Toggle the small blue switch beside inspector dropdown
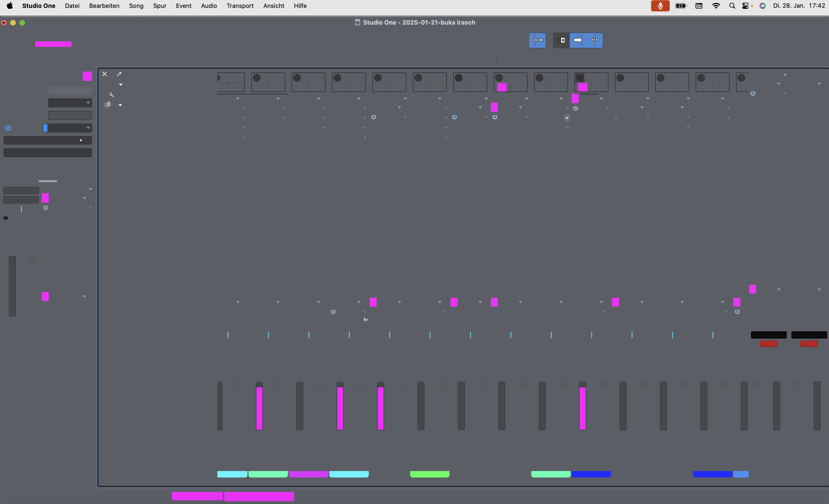 tap(45, 128)
